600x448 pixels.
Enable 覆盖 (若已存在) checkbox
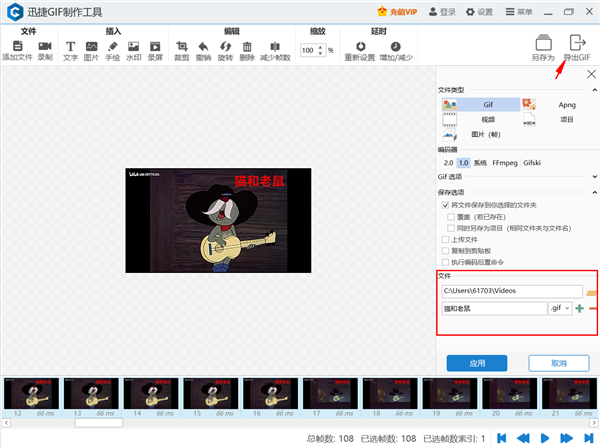[x=451, y=217]
